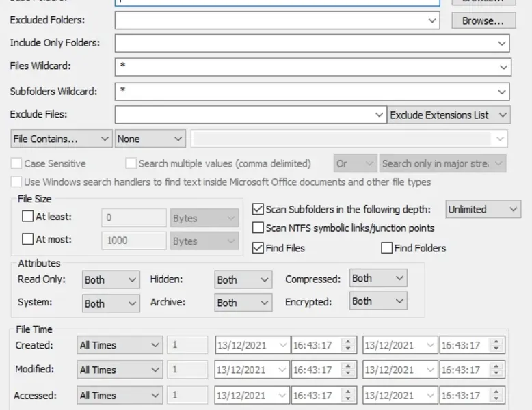532x410 pixels.
Task: Click the first Accessed time spinner
Action: click(348, 395)
